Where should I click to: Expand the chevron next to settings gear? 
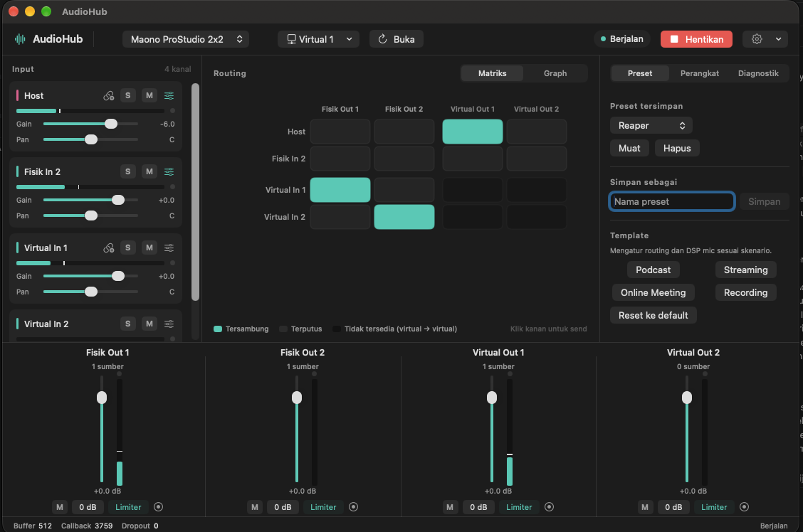(x=778, y=39)
